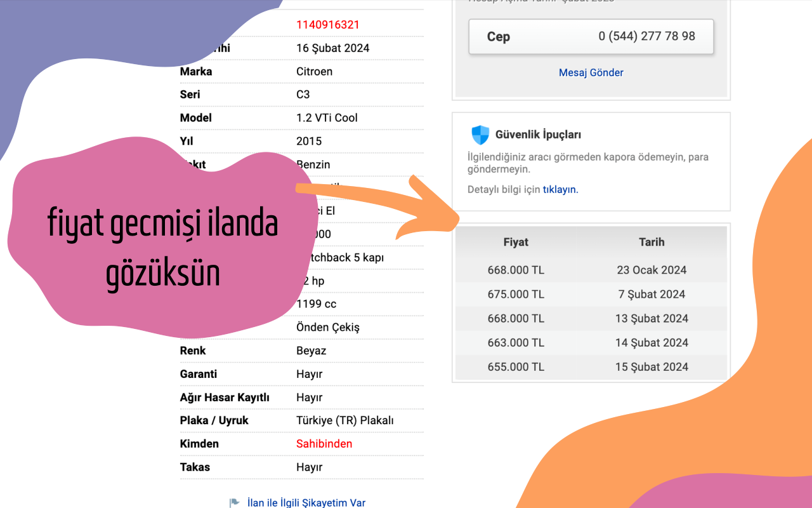Viewport: 812px width, 508px height.
Task: Select the 655.000 TL price cell
Action: click(x=516, y=366)
